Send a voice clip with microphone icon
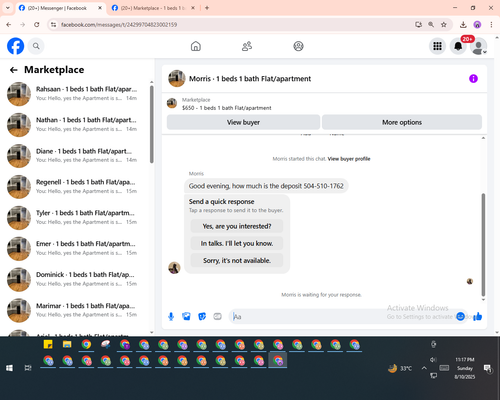Viewport: 500px width, 400px height. click(171, 316)
